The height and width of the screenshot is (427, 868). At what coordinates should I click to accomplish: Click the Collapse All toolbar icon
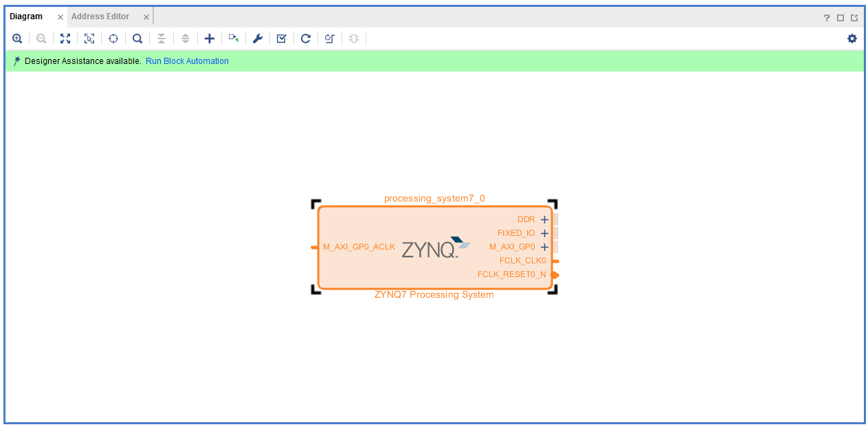click(162, 39)
